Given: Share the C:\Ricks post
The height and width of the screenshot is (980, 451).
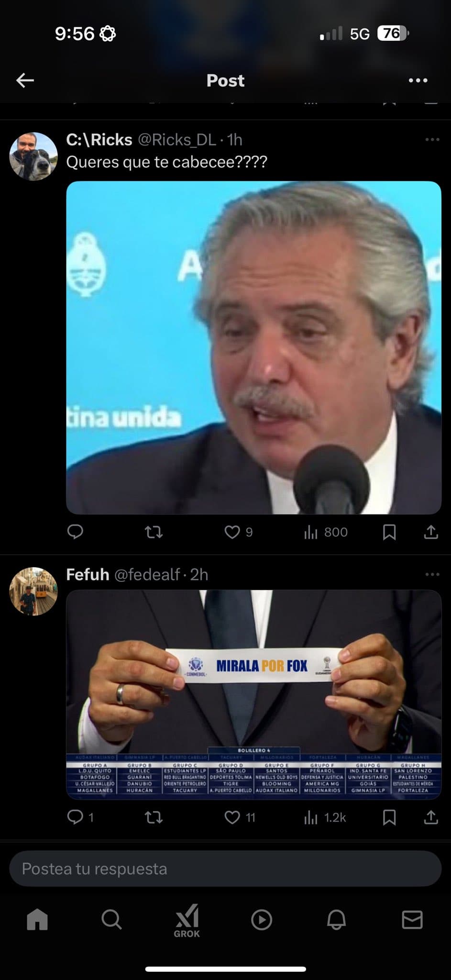Looking at the screenshot, I should tap(431, 532).
